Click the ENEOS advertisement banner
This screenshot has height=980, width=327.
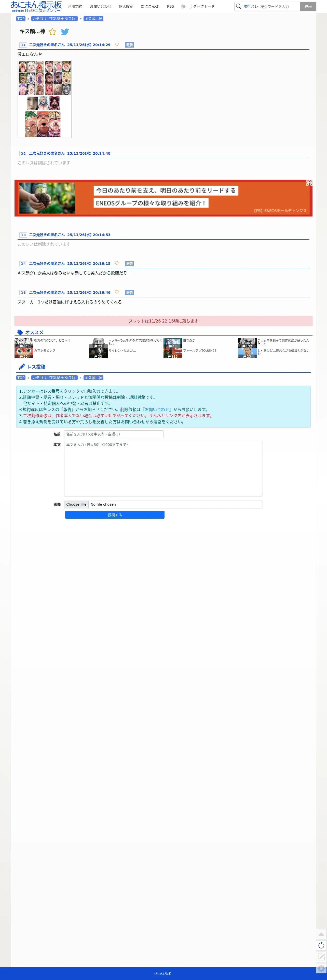163,198
